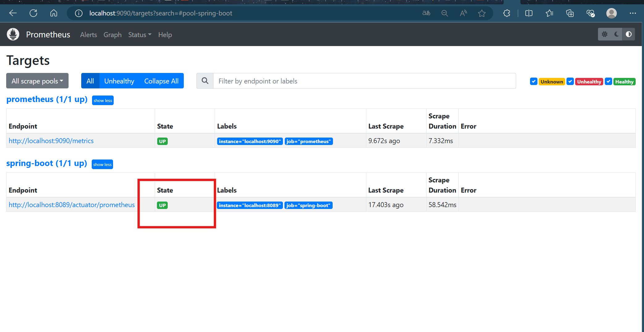
Task: Open http://localhost:9090/metrics endpoint link
Action: pyautogui.click(x=51, y=141)
